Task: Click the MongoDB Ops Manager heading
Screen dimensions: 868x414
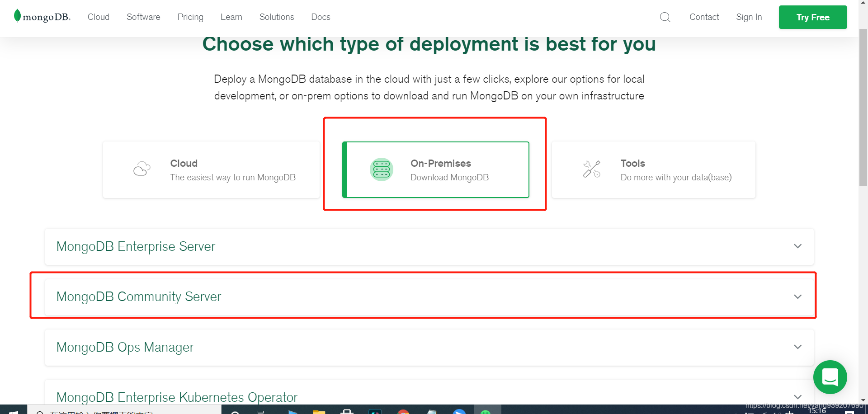Action: tap(125, 347)
